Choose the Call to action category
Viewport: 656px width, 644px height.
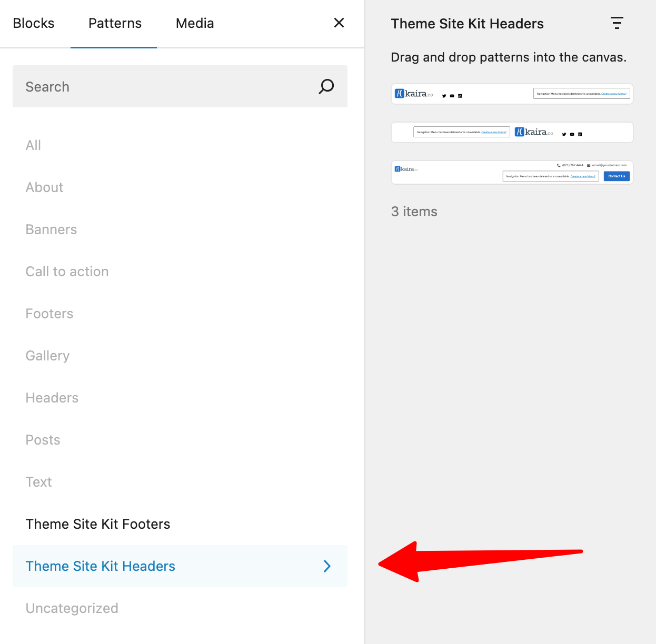(x=67, y=271)
